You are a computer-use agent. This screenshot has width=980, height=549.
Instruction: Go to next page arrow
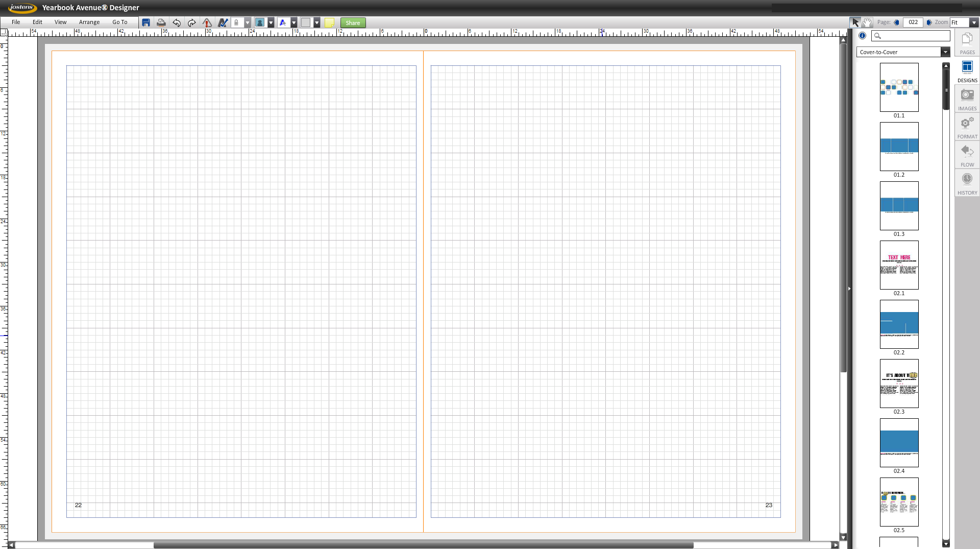click(929, 22)
